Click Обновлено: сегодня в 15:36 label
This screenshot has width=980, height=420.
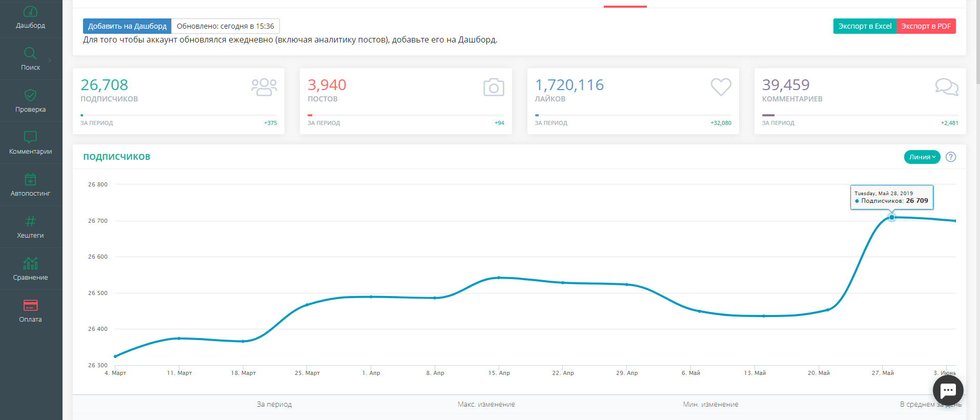point(226,26)
